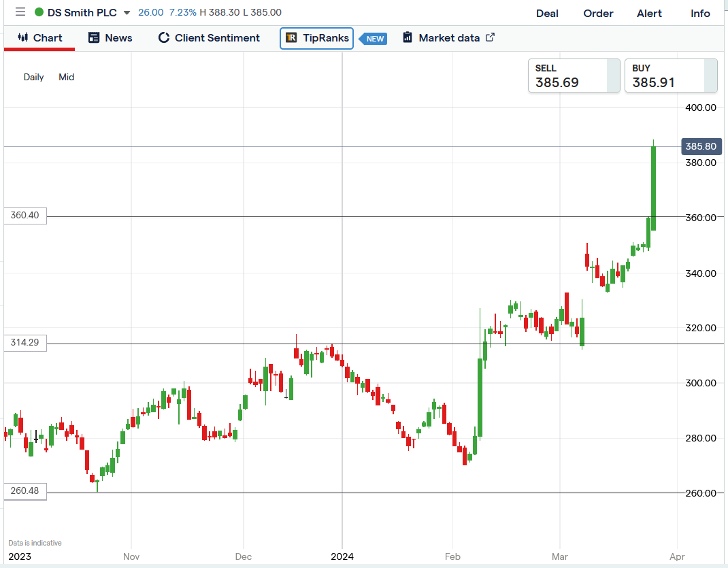Click the 400.00 price axis label
This screenshot has width=728, height=568.
[x=701, y=107]
